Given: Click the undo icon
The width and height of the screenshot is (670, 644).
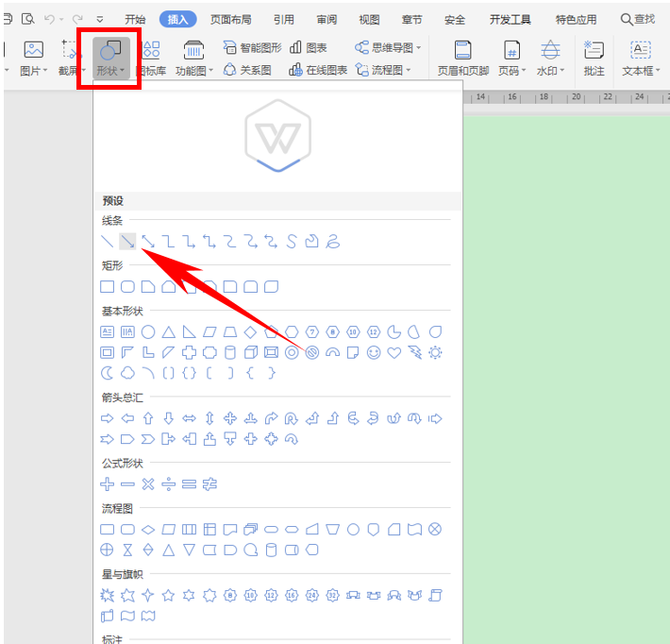Looking at the screenshot, I should click(x=50, y=19).
